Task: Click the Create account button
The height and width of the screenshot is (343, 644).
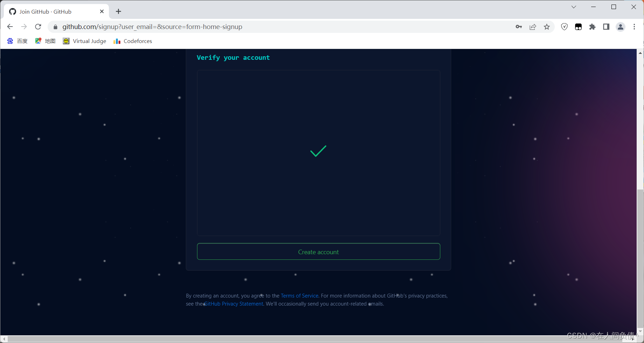Action: point(318,251)
